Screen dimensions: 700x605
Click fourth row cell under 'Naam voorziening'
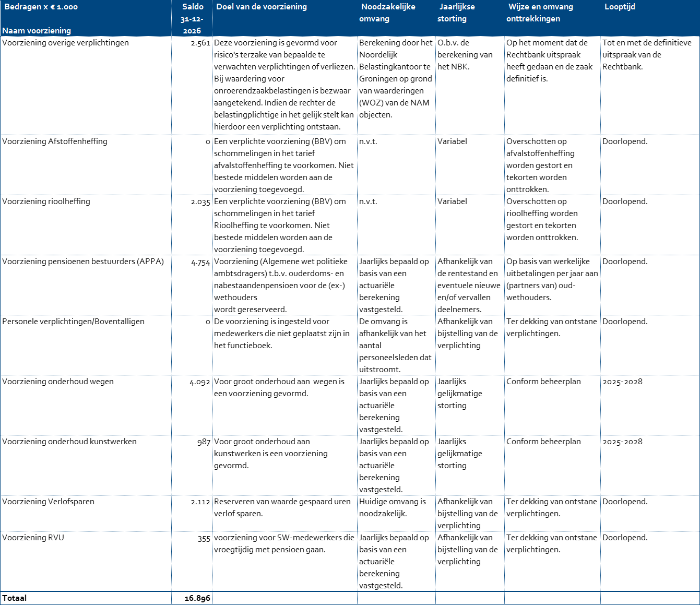point(86,285)
